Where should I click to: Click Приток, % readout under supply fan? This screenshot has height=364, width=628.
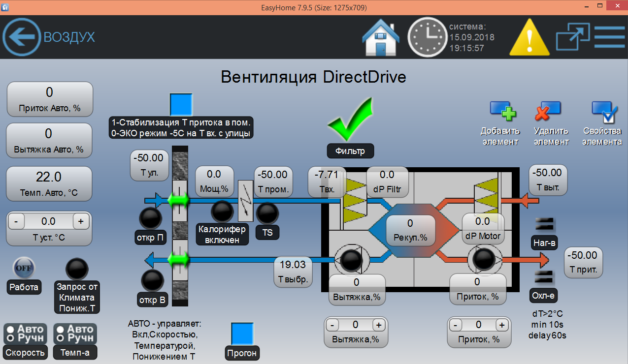[x=478, y=289]
